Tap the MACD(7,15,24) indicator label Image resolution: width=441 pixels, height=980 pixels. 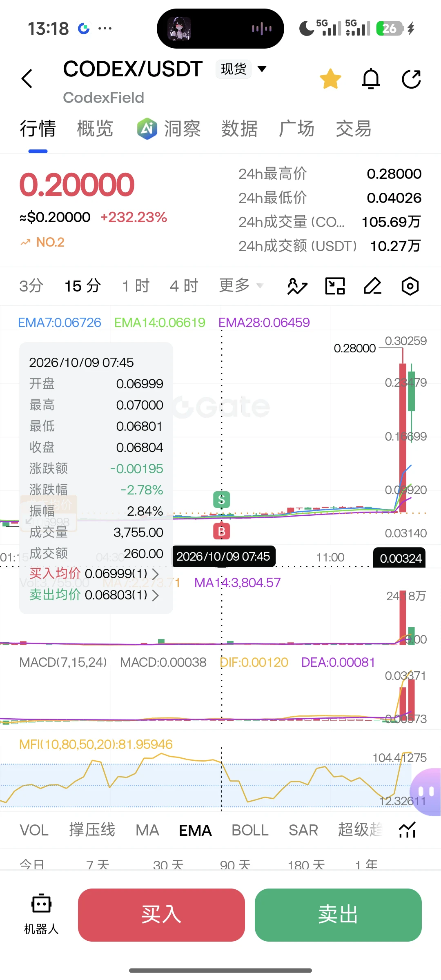pos(63,662)
